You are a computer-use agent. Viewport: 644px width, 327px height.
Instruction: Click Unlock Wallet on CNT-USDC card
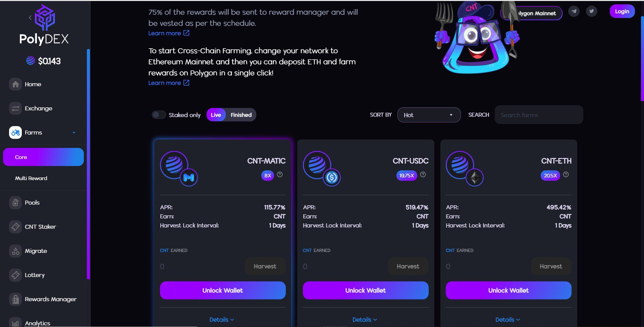point(365,290)
